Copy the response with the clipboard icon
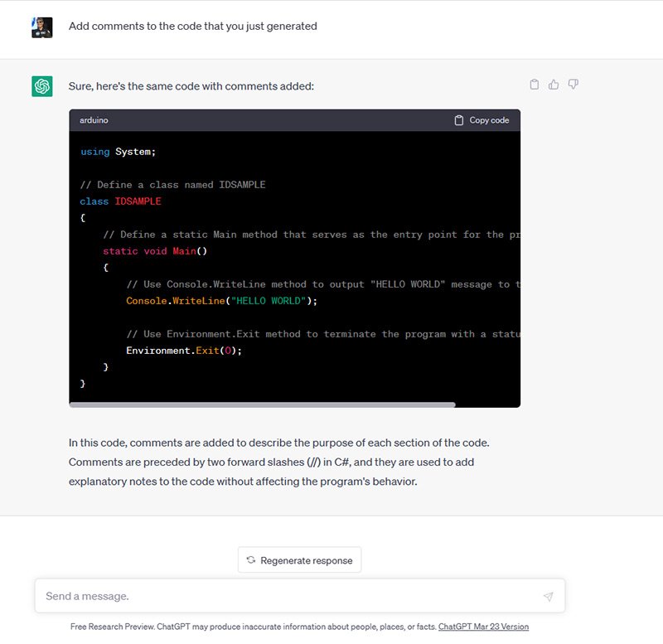 pyautogui.click(x=535, y=85)
